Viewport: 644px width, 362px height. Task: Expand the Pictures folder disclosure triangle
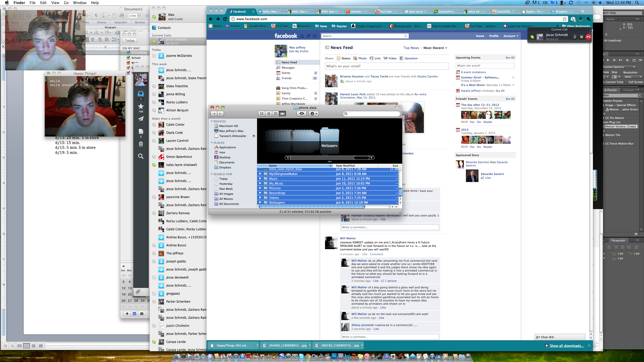(x=260, y=188)
